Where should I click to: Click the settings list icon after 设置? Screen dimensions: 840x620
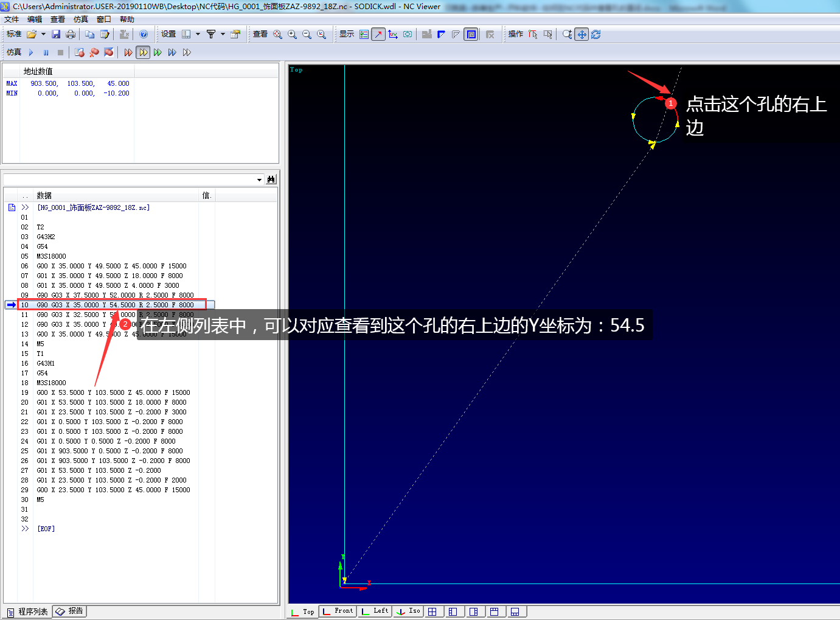coord(186,34)
